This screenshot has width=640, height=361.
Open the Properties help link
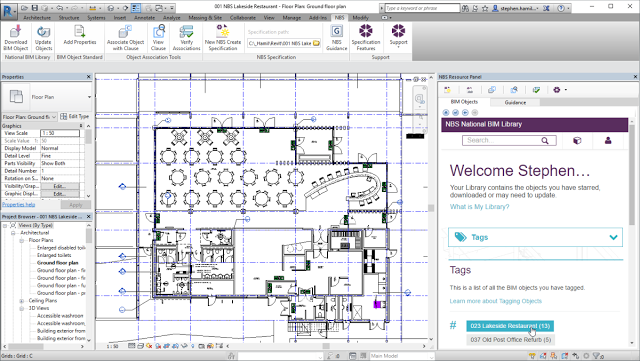(x=18, y=205)
